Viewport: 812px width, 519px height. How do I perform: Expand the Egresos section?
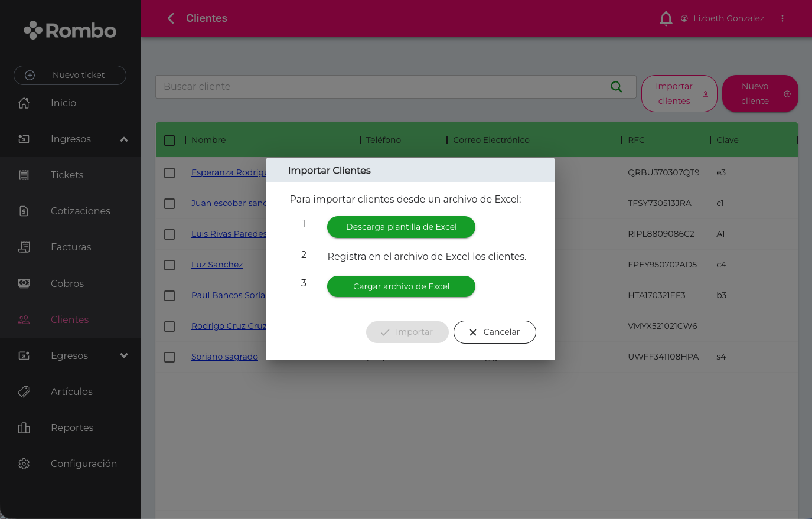124,355
